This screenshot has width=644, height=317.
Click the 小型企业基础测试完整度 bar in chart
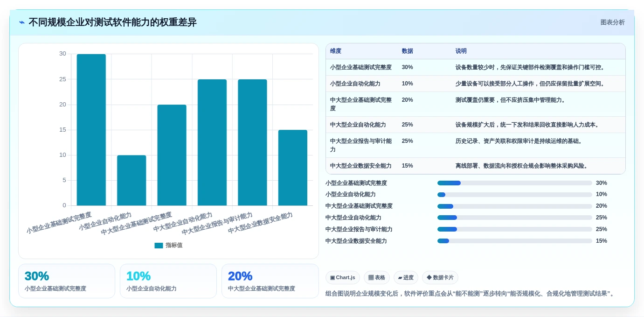click(91, 130)
